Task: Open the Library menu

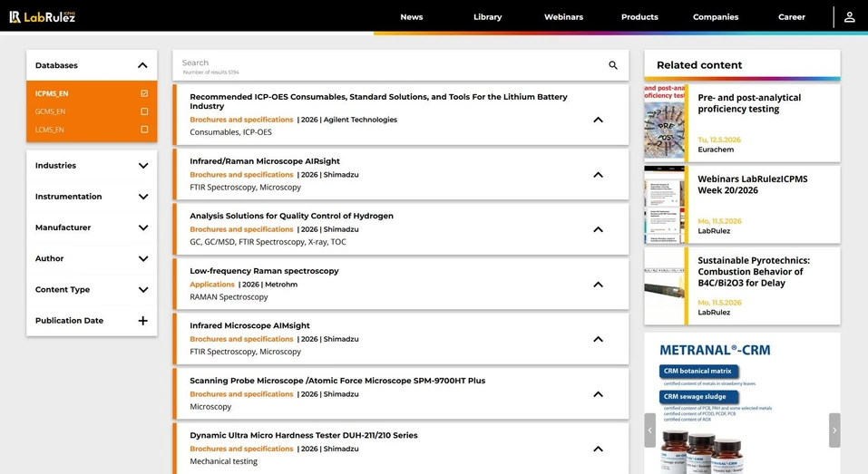Action: tap(488, 17)
